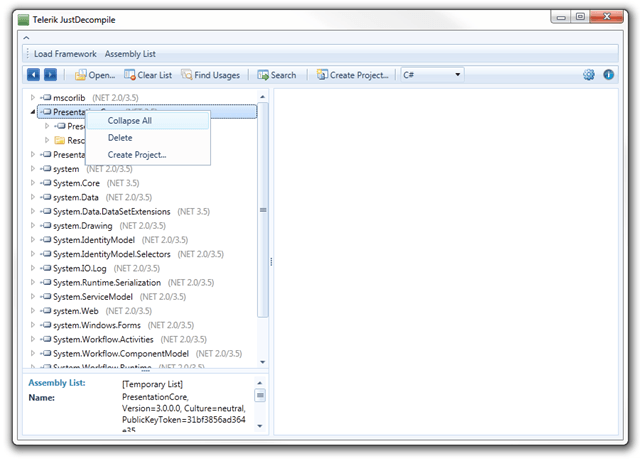Screen dimensions: 640x461
Task: Expand the mscorlib tree node
Action: pyautogui.click(x=33, y=98)
